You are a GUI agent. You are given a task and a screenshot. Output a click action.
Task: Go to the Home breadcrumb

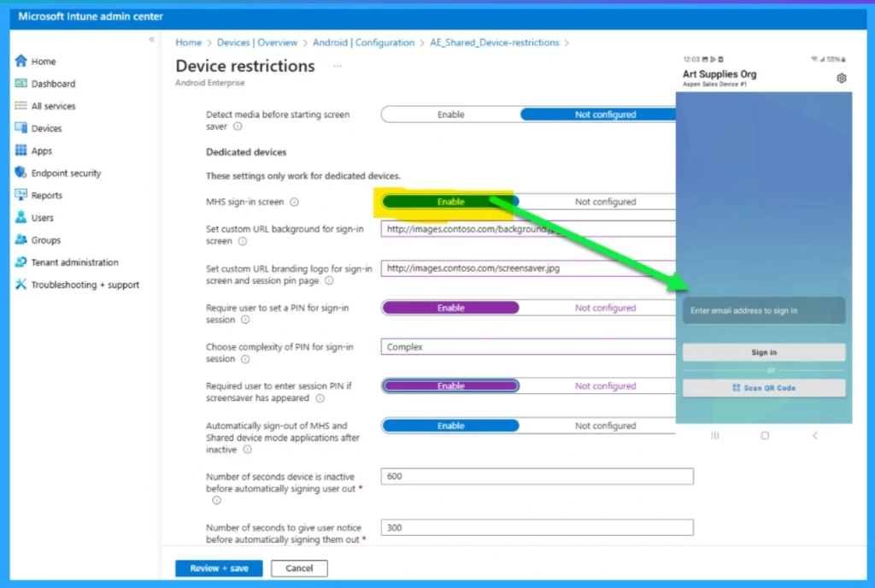click(x=189, y=43)
